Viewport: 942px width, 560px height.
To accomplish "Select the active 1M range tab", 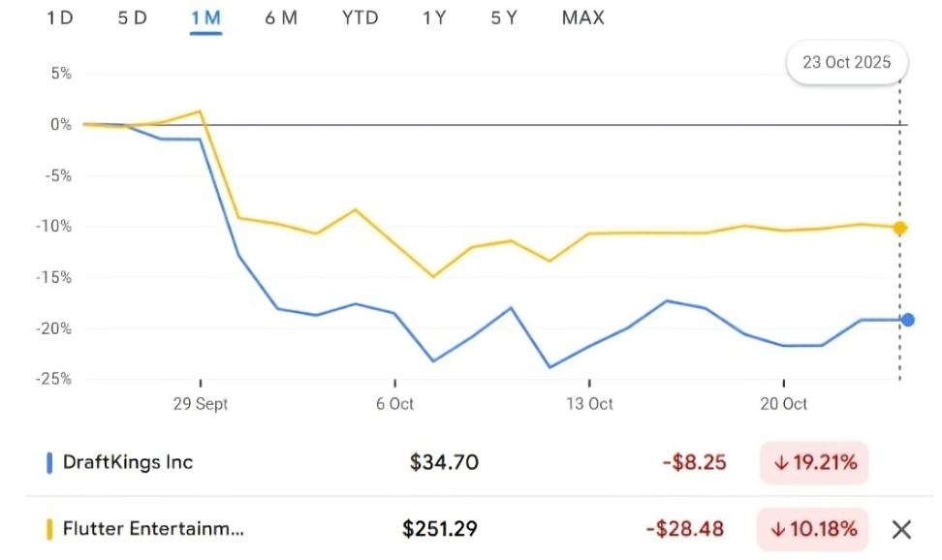I will (206, 17).
